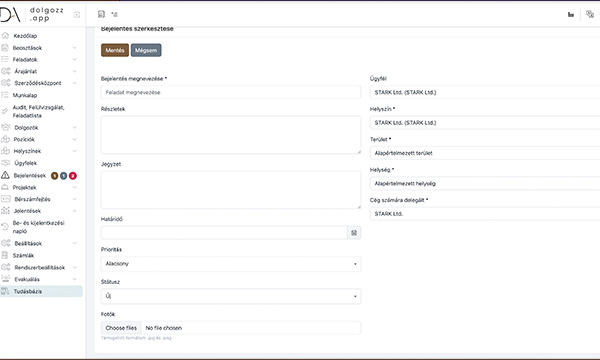The height and width of the screenshot is (360, 600).
Task: Expand the Szerződésközpont menu chevron
Action: coord(75,83)
